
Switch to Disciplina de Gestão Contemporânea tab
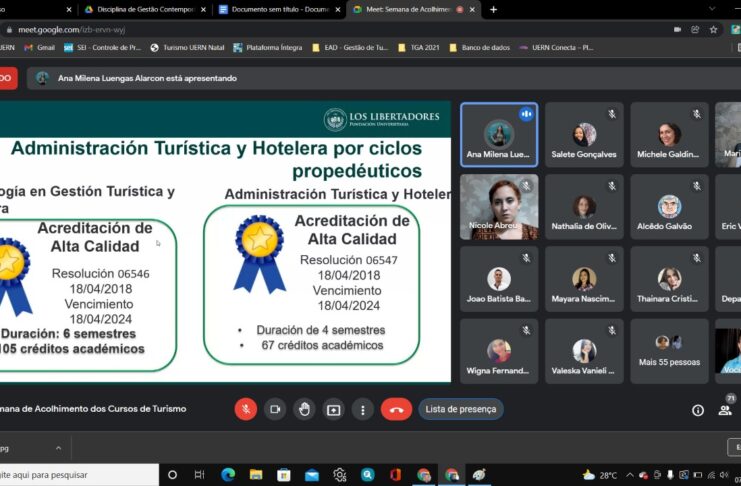click(144, 9)
